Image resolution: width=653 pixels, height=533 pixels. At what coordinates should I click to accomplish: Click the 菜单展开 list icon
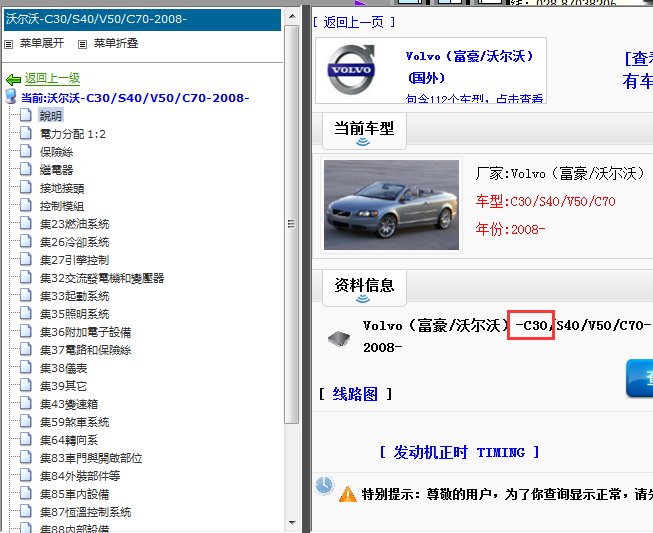click(8, 44)
